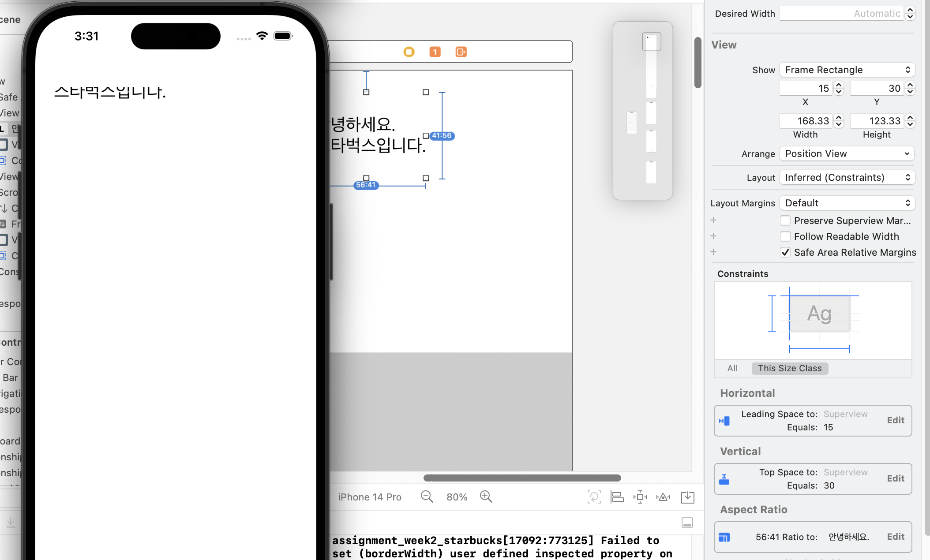930x560 pixels.
Task: Enable Preserve Superview Margins checkbox
Action: pos(785,220)
